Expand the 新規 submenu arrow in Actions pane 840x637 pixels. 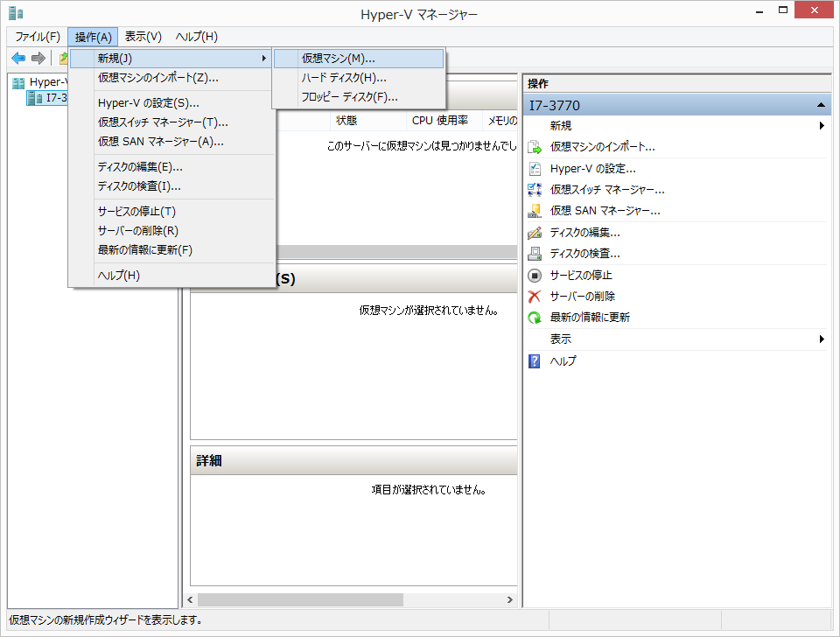(822, 126)
